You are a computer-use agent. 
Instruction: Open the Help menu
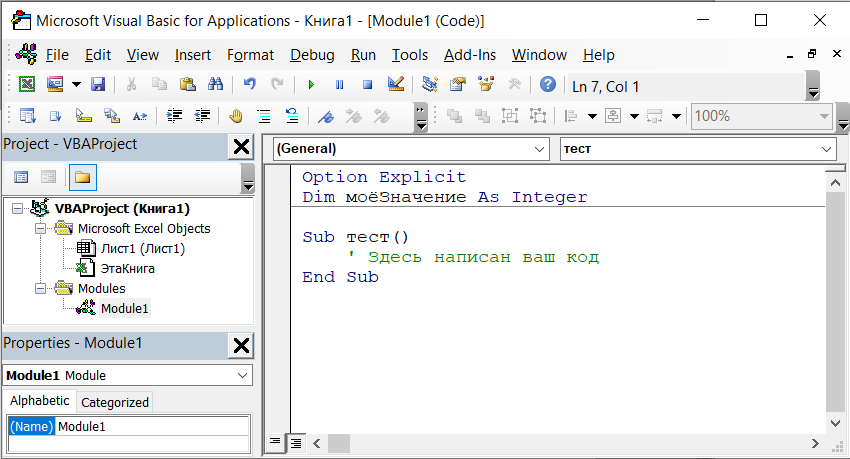598,55
